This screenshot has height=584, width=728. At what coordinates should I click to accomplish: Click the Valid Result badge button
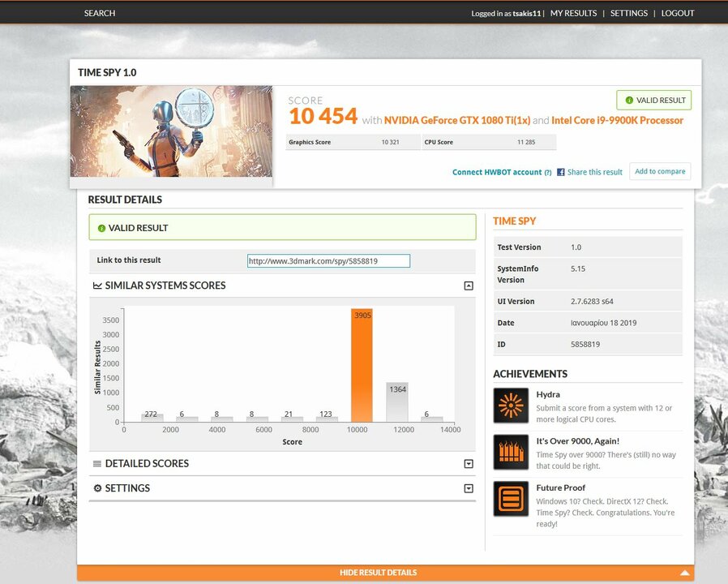[x=653, y=101]
